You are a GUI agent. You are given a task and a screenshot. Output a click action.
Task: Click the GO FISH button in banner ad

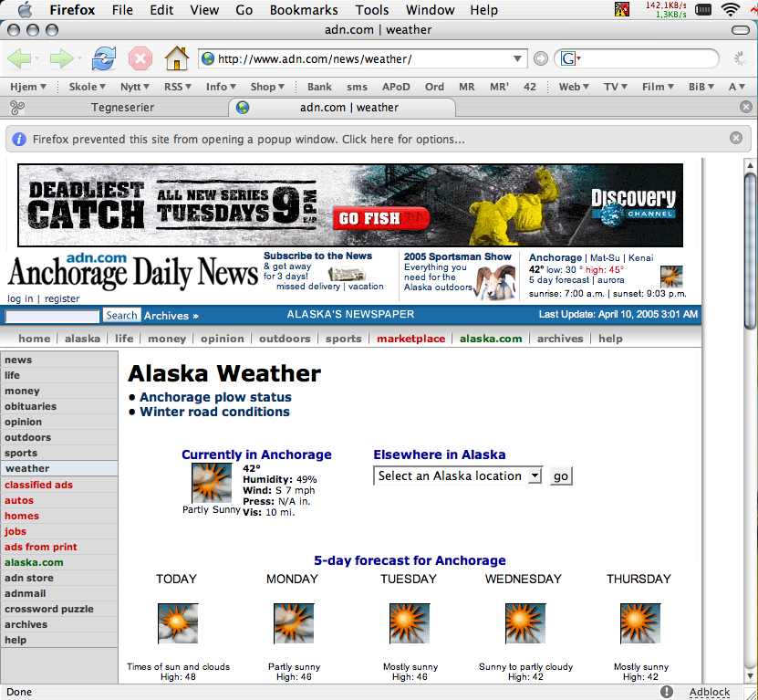(x=381, y=218)
